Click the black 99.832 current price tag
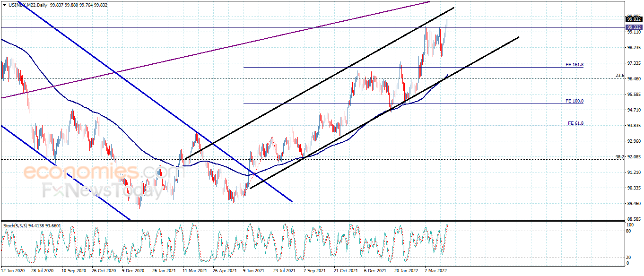Image resolution: width=644 pixels, height=276 pixels. 634,19
